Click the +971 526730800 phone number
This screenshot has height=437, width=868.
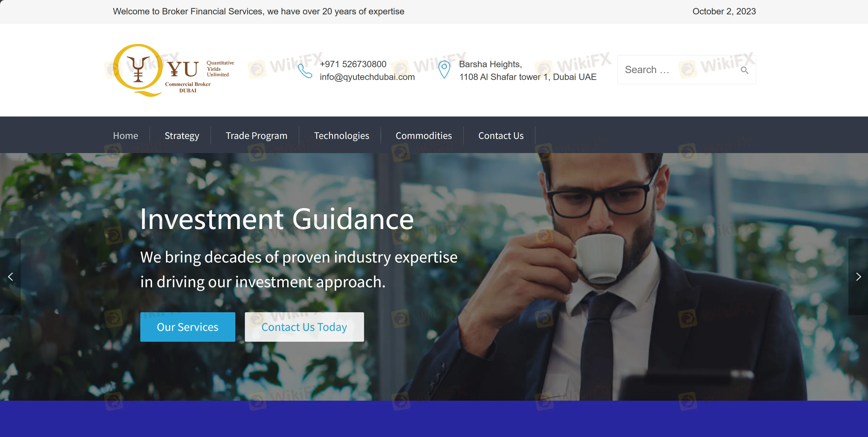pyautogui.click(x=353, y=64)
